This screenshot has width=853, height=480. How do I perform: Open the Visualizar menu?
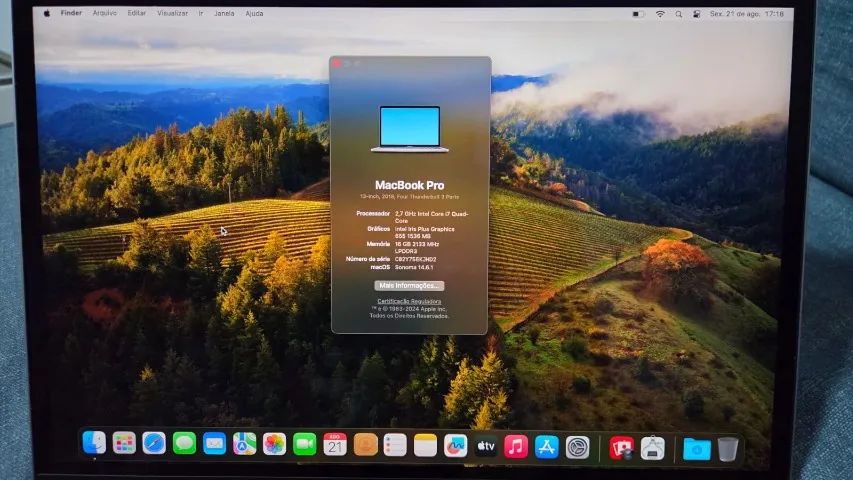click(x=172, y=13)
